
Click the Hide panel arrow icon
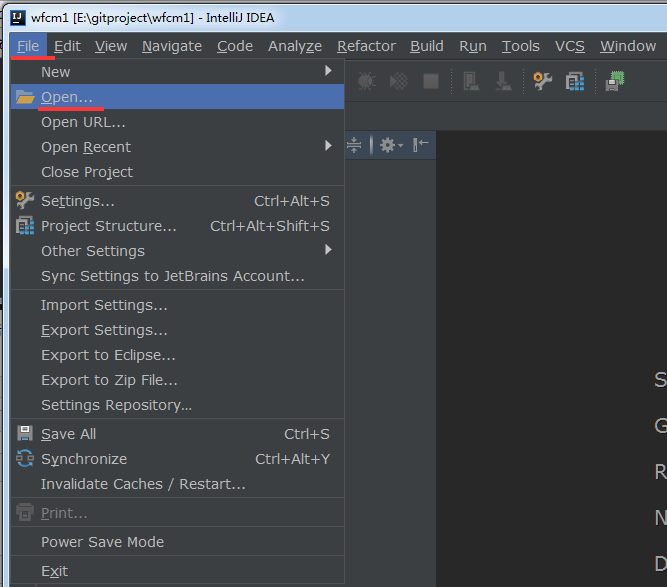click(x=421, y=145)
